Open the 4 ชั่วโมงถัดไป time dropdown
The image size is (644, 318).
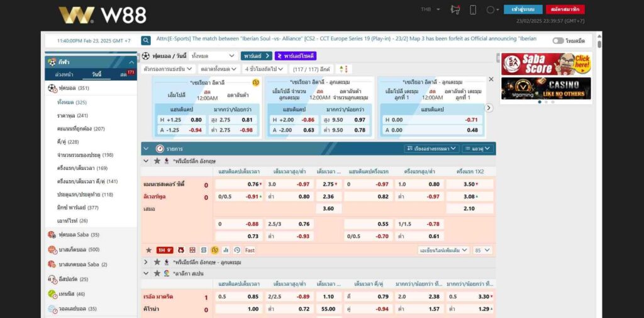[x=264, y=69]
